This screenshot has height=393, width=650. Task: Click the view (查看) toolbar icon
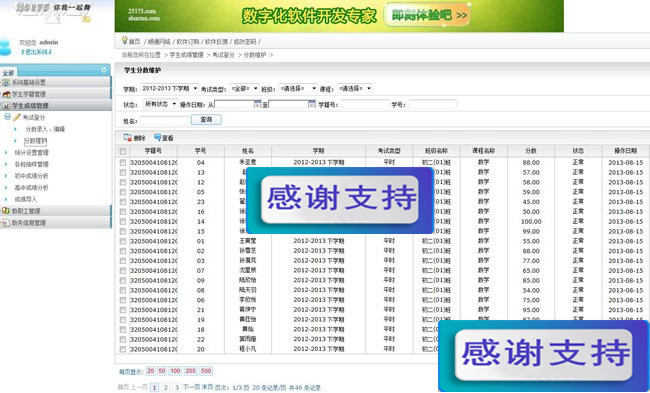click(x=158, y=137)
